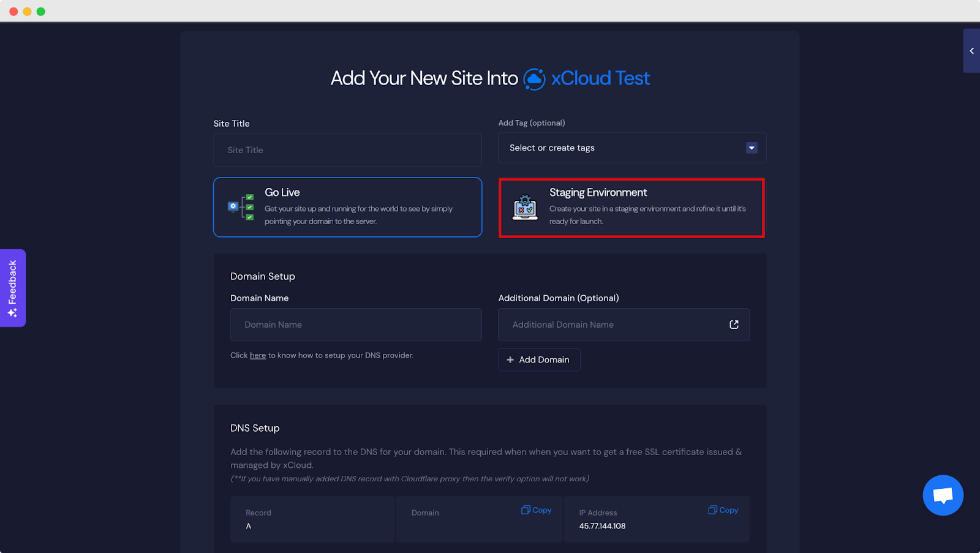Click the xCloud cloud logo
This screenshot has width=980, height=553.
click(534, 79)
